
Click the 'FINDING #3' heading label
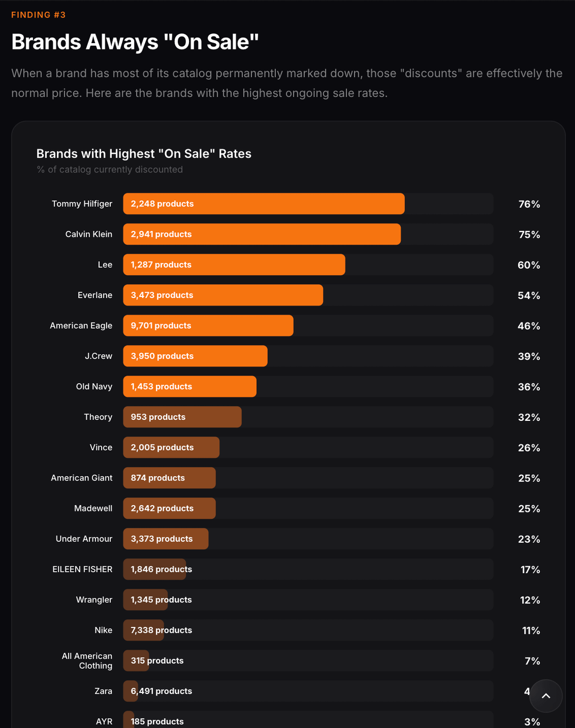(x=38, y=15)
